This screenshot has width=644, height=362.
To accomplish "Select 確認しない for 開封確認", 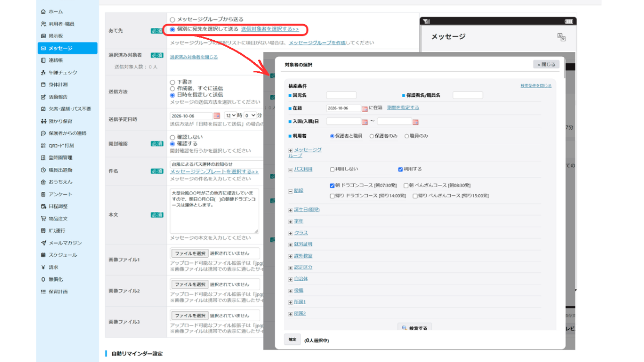I will coord(173,137).
